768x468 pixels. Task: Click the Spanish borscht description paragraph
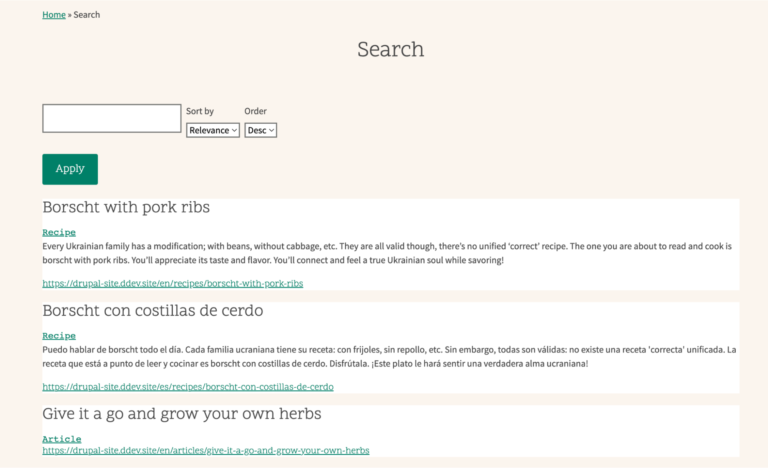[x=389, y=357]
